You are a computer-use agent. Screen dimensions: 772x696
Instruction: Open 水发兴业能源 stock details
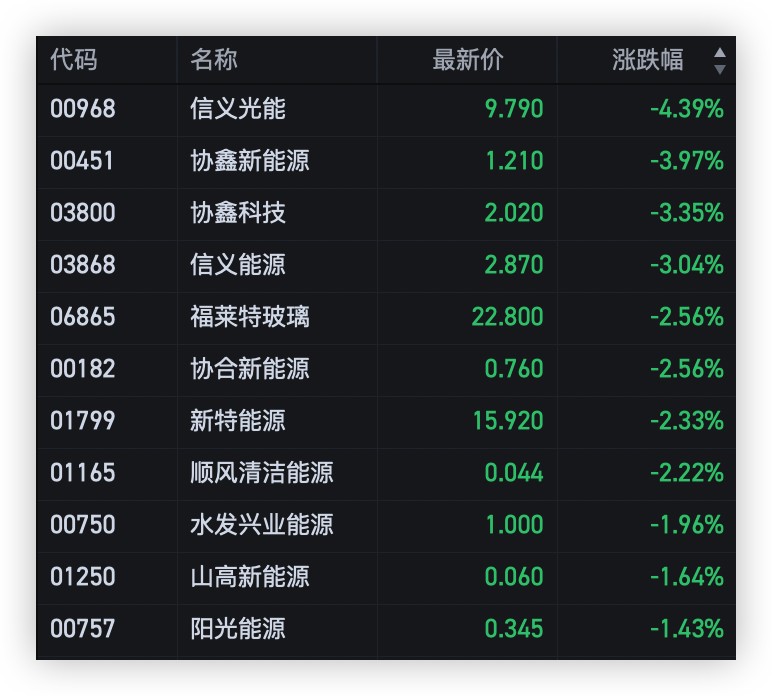point(262,525)
